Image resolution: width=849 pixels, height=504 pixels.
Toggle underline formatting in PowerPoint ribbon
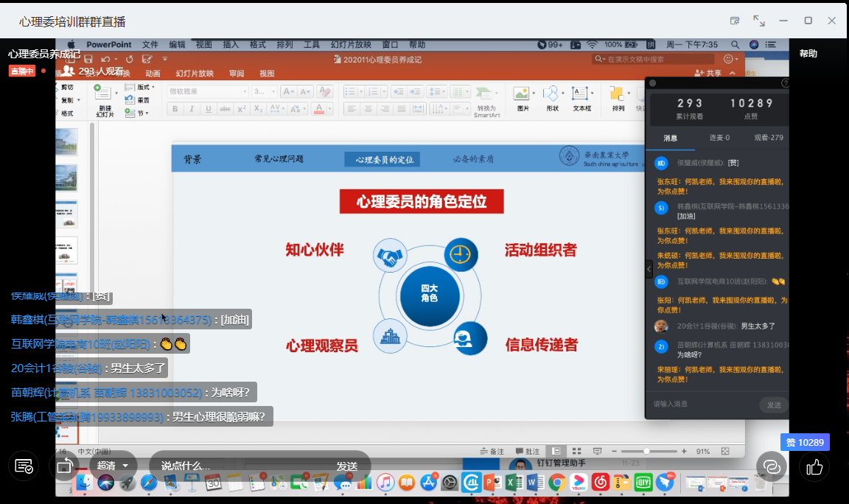[x=209, y=109]
